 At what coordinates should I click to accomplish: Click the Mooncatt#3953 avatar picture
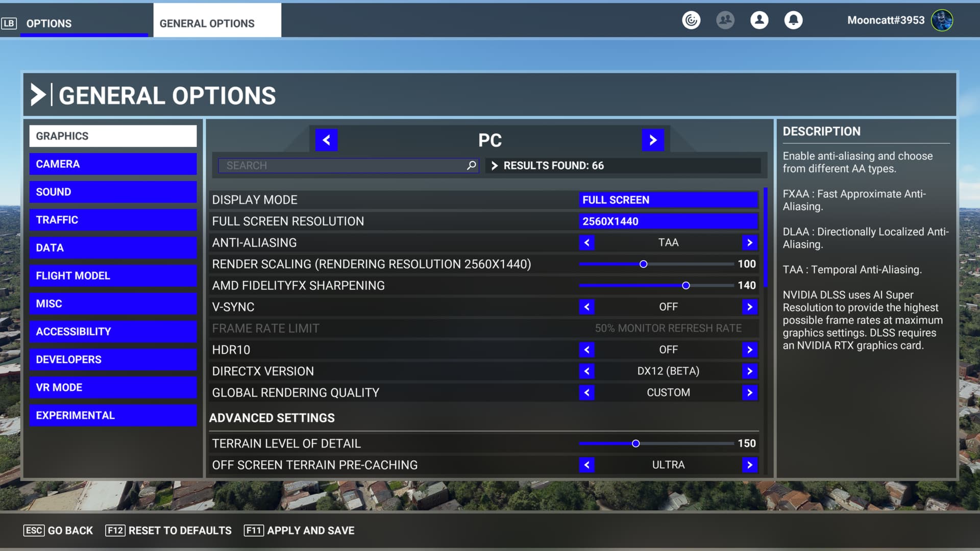click(942, 20)
